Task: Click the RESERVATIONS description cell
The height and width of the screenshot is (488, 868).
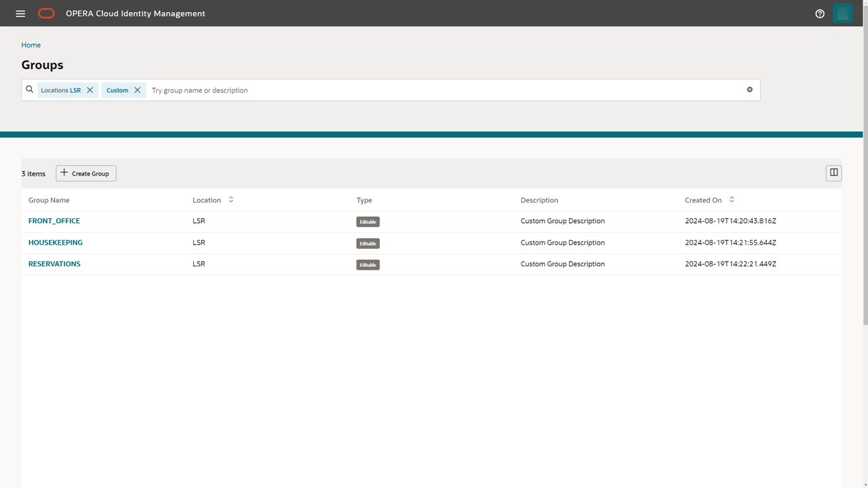Action: pos(563,264)
